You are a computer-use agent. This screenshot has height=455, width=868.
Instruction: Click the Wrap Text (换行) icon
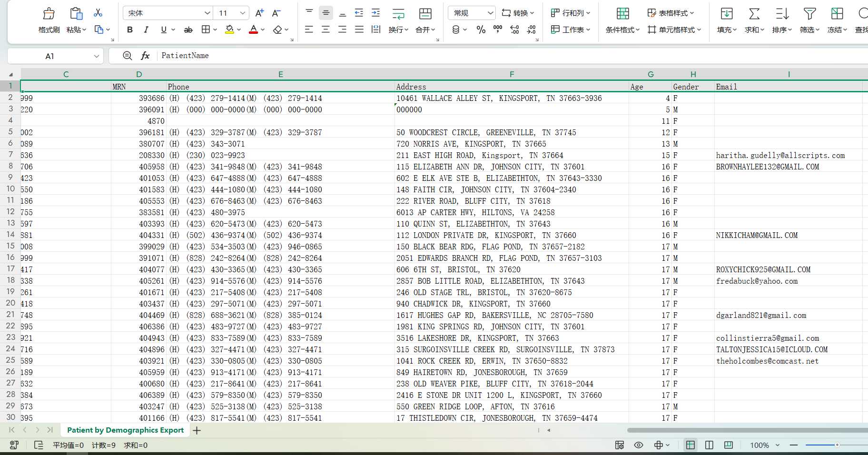click(x=398, y=13)
